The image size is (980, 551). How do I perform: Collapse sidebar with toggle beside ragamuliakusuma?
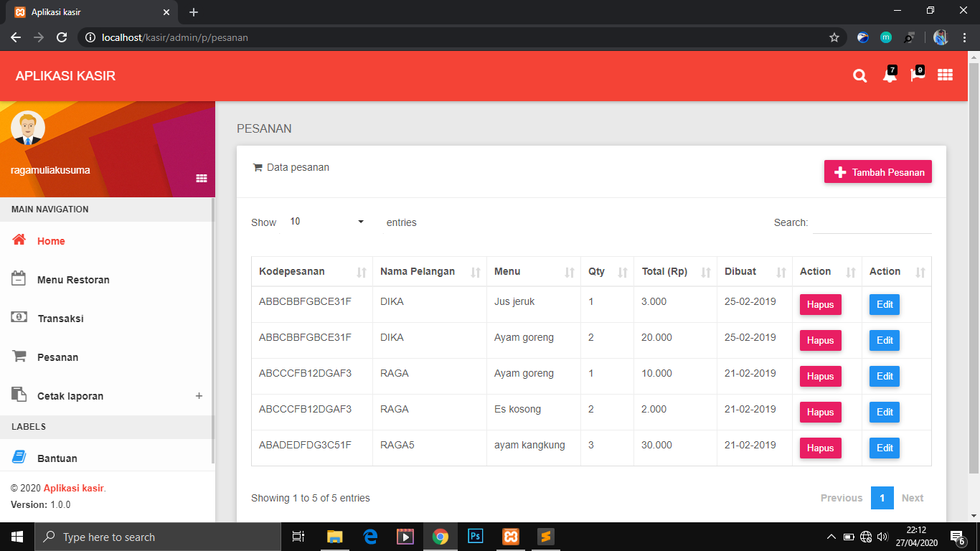(202, 177)
